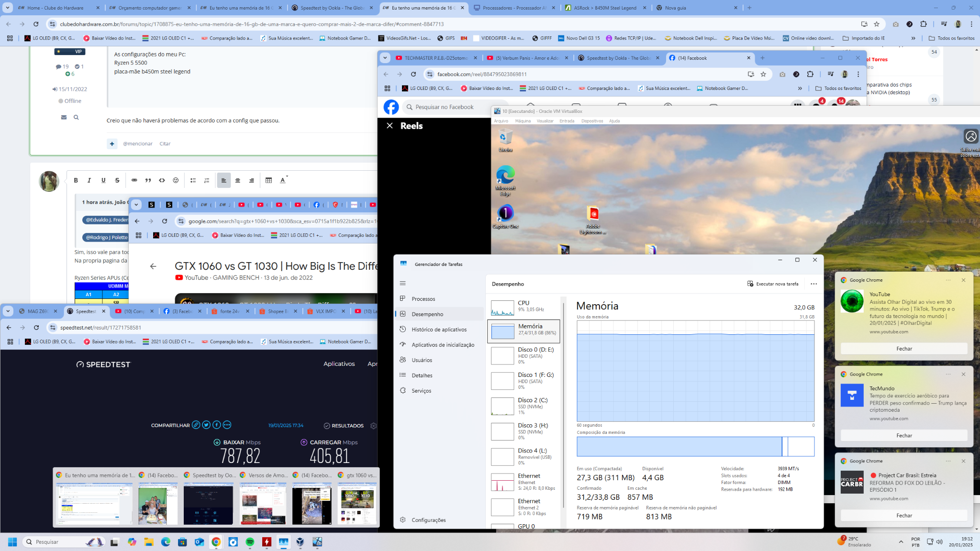
Task: Toggle strikethrough formatting in reply editor
Action: pos(117,180)
